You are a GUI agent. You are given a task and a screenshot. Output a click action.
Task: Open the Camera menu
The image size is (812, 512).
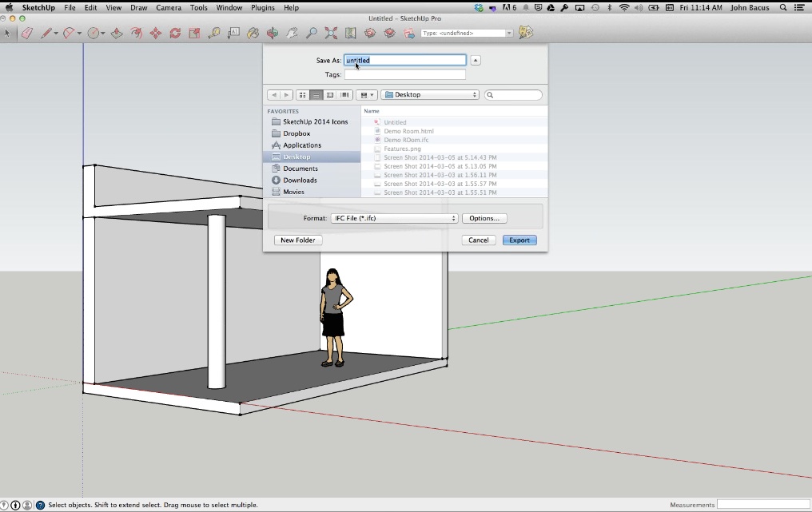(169, 8)
